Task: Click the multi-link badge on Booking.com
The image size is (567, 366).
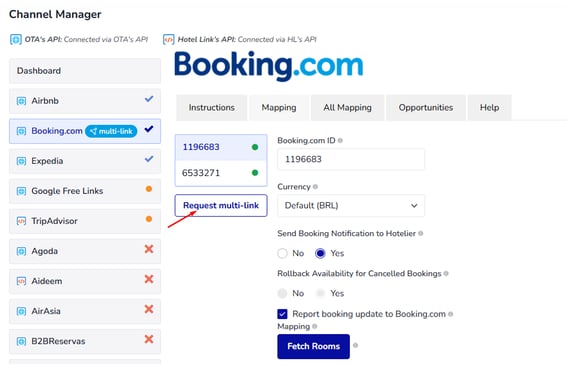Action: pyautogui.click(x=111, y=131)
